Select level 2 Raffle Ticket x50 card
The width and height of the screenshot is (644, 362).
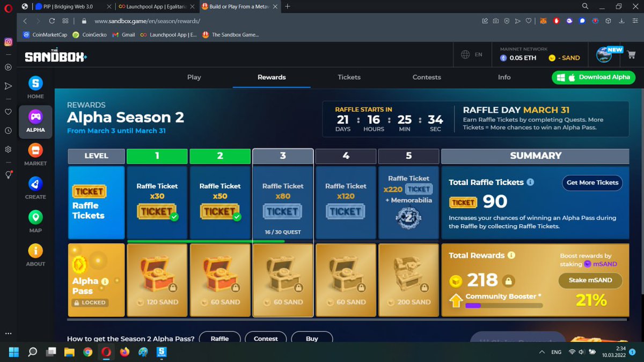pyautogui.click(x=220, y=202)
